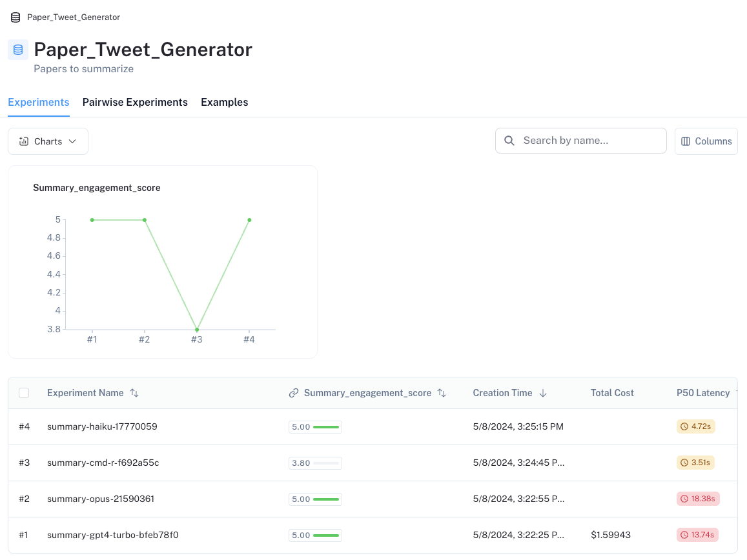Viewport: 747px width, 560px height.
Task: Switch to the Pairwise Experiments tab
Action: 135,103
